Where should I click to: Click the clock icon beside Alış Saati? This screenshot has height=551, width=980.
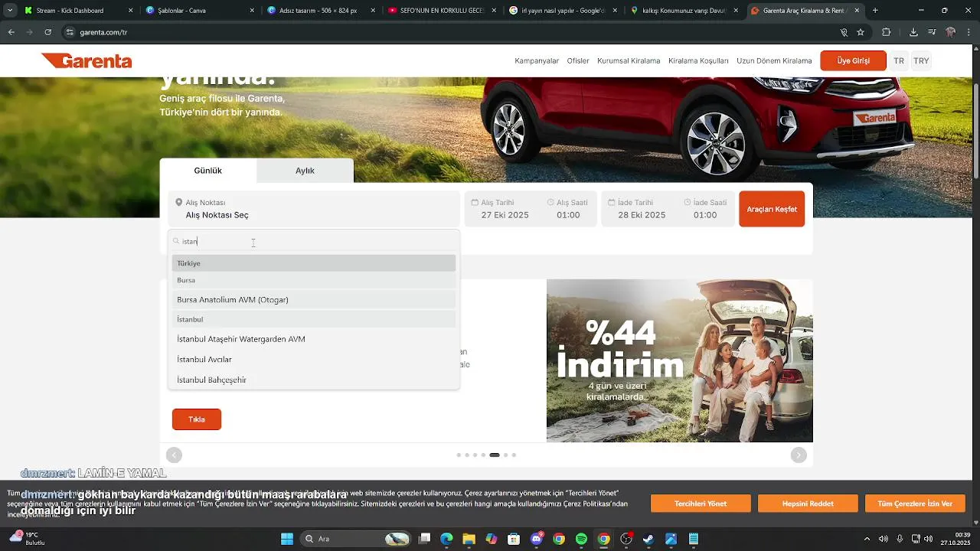(x=550, y=203)
